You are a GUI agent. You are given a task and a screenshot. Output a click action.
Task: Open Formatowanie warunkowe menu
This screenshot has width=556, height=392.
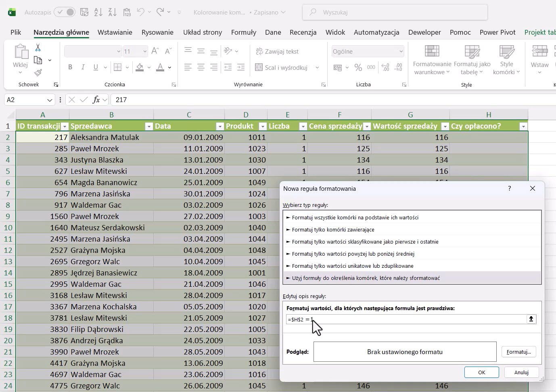(x=432, y=60)
